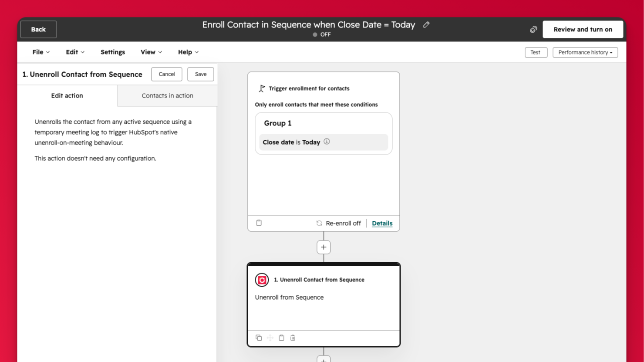Click the plus button below the Unenroll action card
The height and width of the screenshot is (362, 644).
coord(324,359)
